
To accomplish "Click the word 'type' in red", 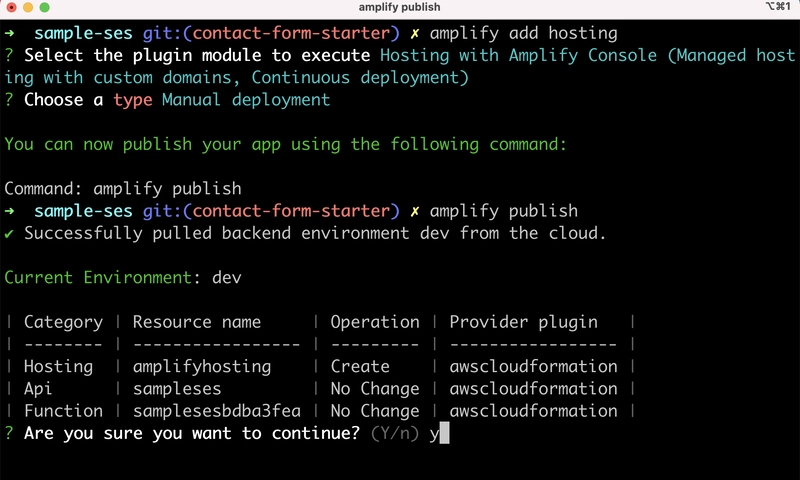I will click(x=133, y=100).
